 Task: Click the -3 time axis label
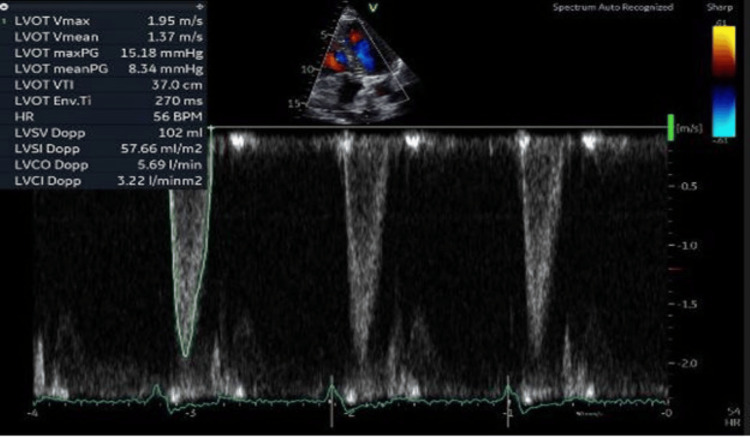(x=190, y=413)
